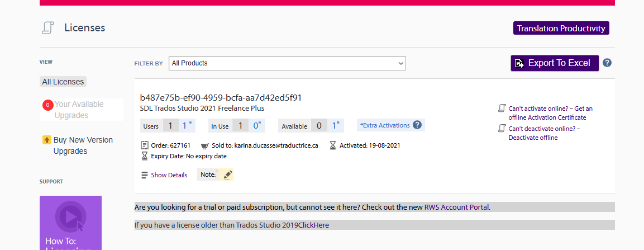Image resolution: width=644 pixels, height=250 pixels.
Task: Open the help icon beside Export To Excel
Action: click(x=607, y=63)
